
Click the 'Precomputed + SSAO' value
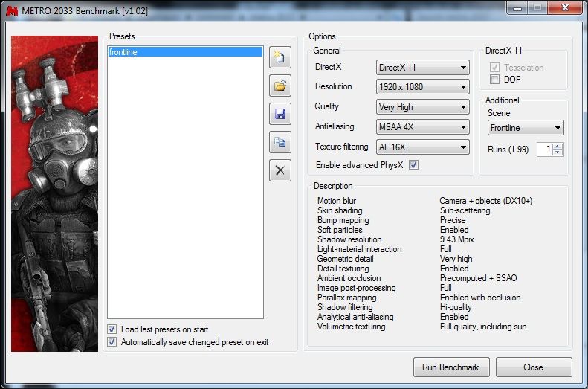point(479,278)
